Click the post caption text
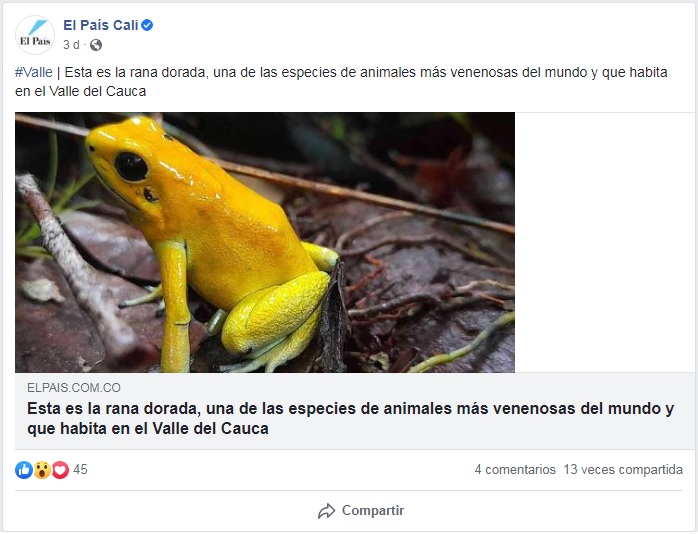Image resolution: width=698 pixels, height=534 pixels. [x=341, y=81]
